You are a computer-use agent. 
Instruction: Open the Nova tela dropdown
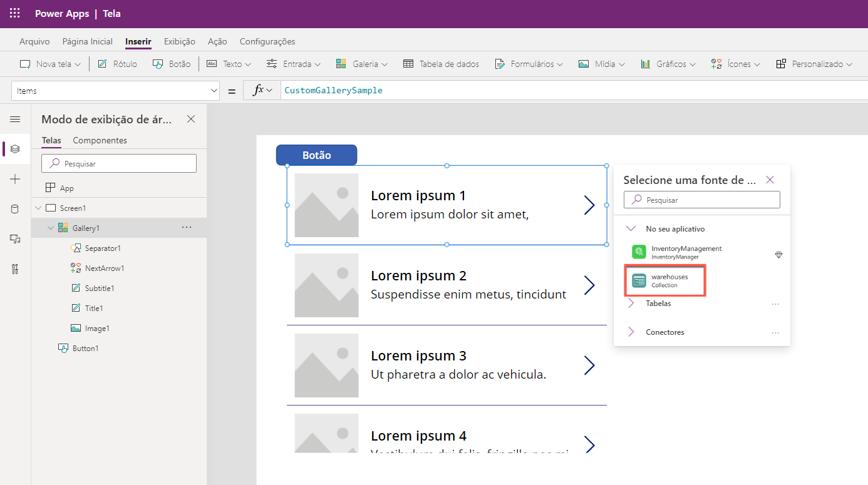click(x=50, y=64)
